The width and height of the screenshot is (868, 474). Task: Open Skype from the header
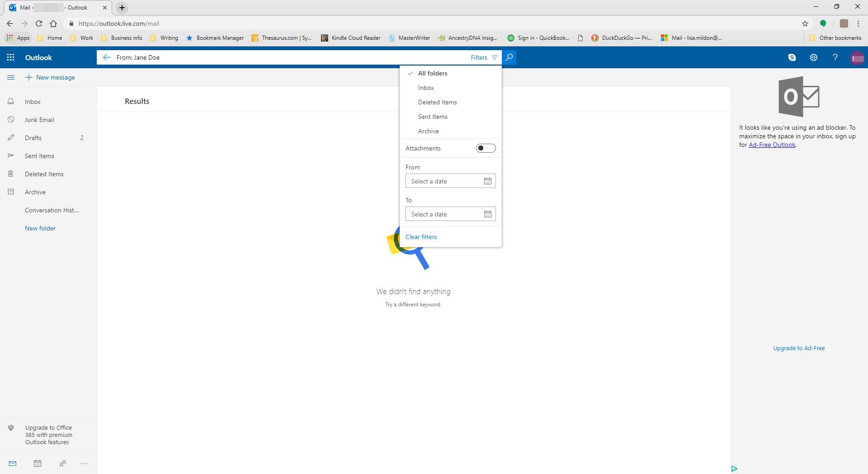click(x=792, y=57)
